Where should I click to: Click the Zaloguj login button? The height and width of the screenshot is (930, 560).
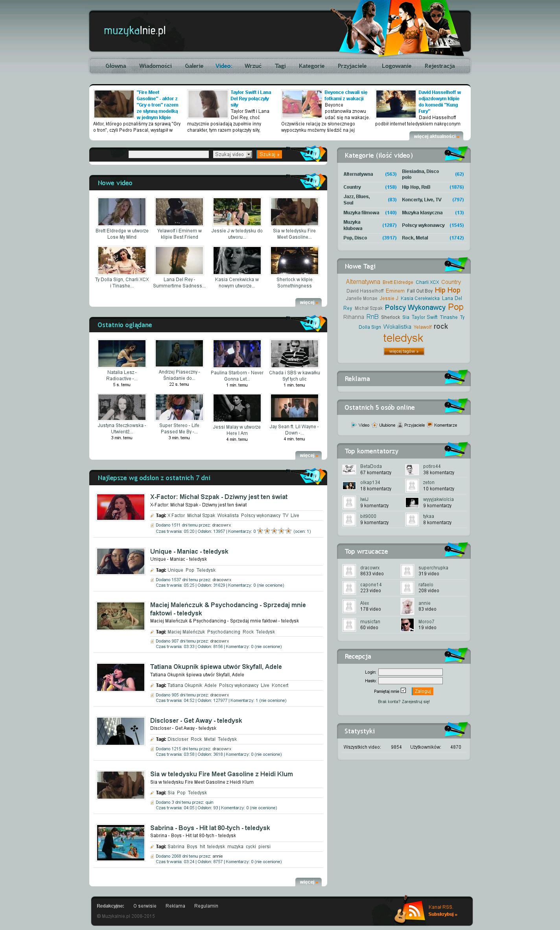[423, 691]
